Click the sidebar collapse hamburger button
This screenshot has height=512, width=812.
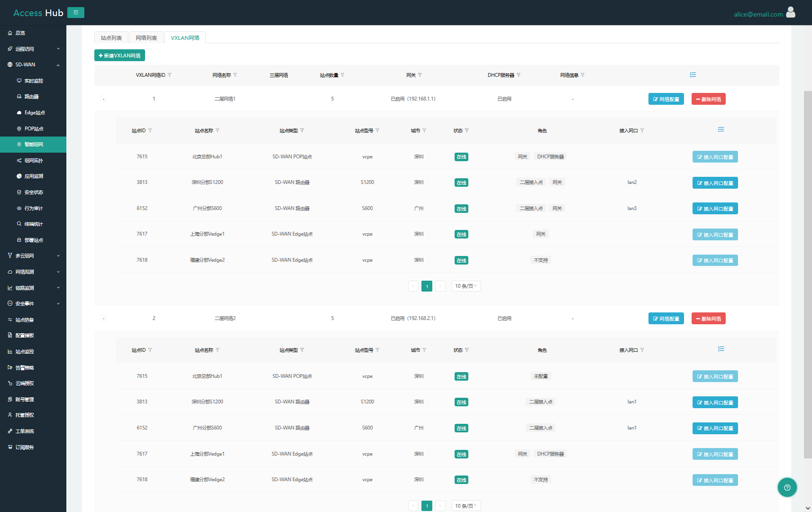point(76,13)
